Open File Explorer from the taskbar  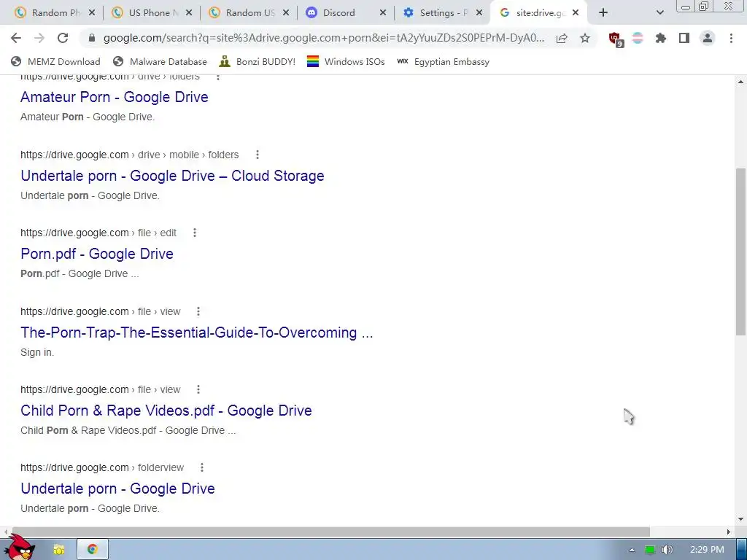pyautogui.click(x=58, y=550)
